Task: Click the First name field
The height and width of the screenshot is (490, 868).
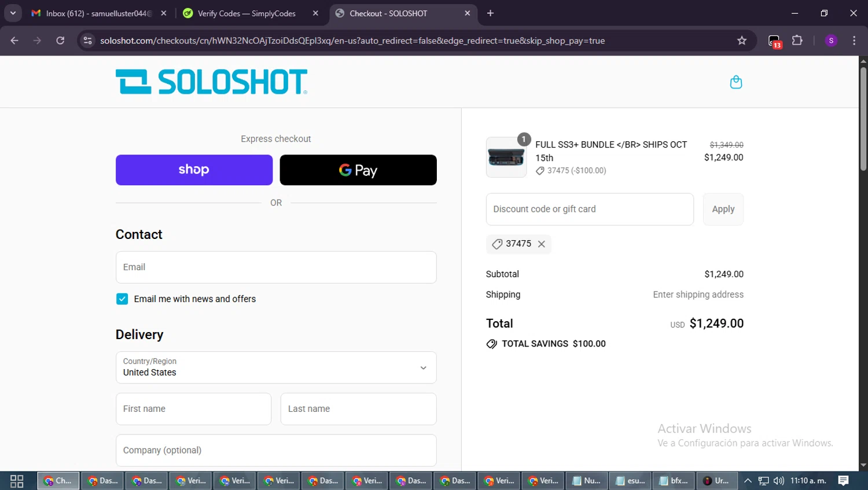Action: [193, 409]
